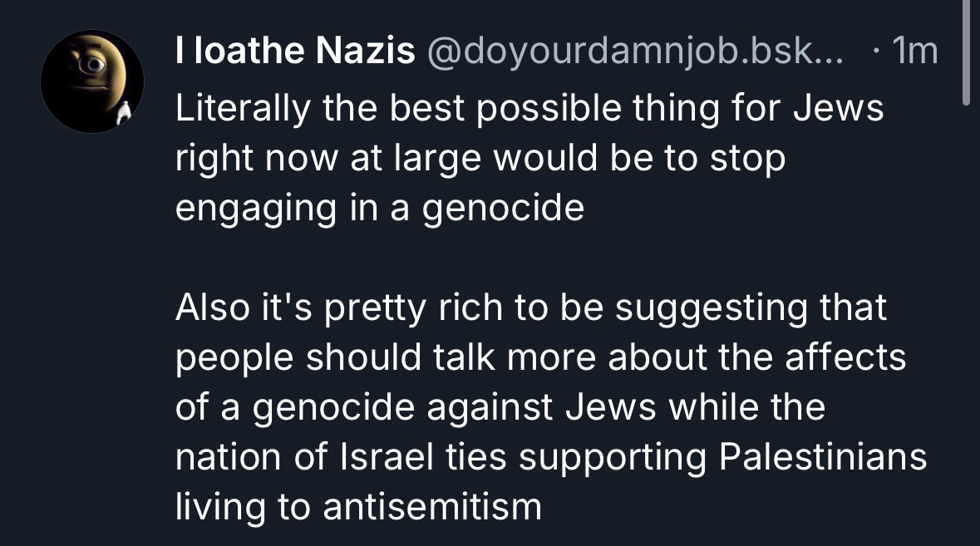Open the "I loathe Nazis" display name
The height and width of the screenshot is (546, 980).
(295, 53)
